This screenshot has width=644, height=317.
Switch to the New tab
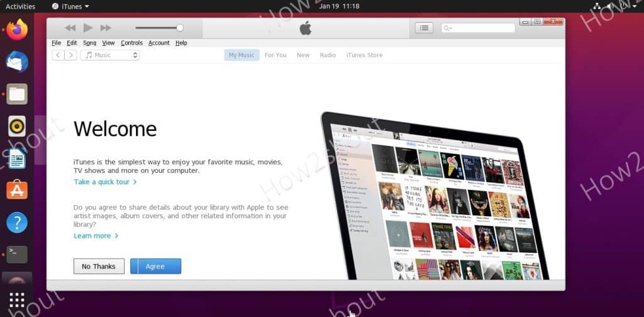click(303, 55)
